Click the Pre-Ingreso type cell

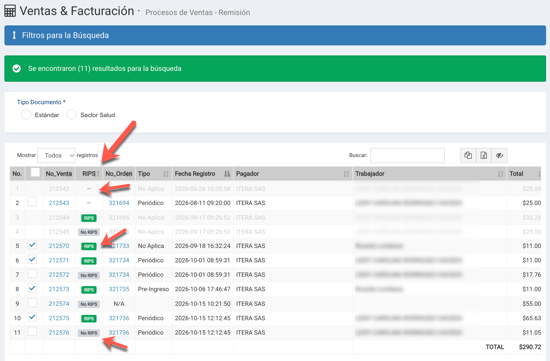point(153,289)
